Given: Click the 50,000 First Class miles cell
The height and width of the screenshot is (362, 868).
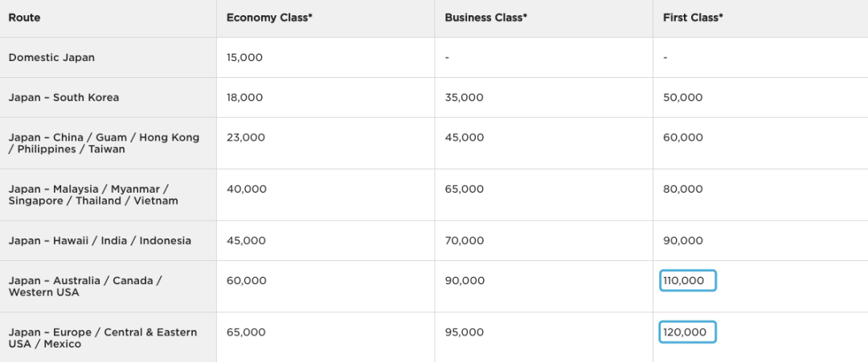Looking at the screenshot, I should 682,98.
